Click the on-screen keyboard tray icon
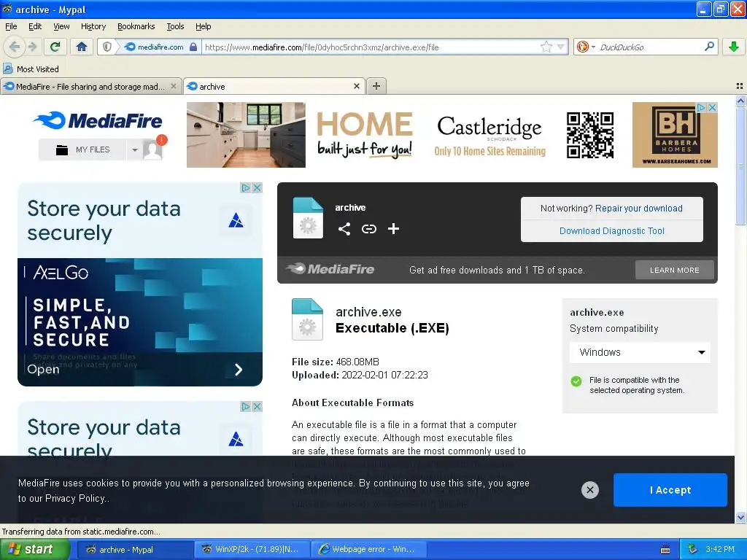Image resolution: width=747 pixels, height=560 pixels. (665, 550)
